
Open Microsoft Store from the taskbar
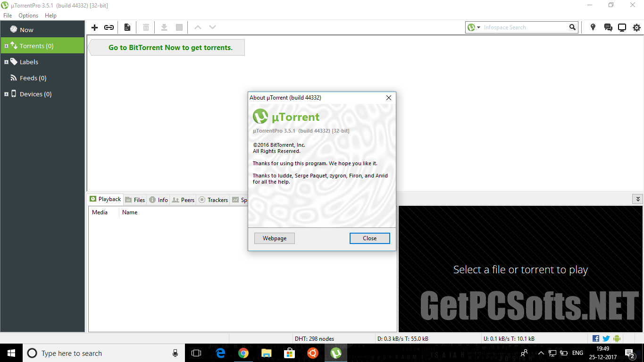pos(290,353)
